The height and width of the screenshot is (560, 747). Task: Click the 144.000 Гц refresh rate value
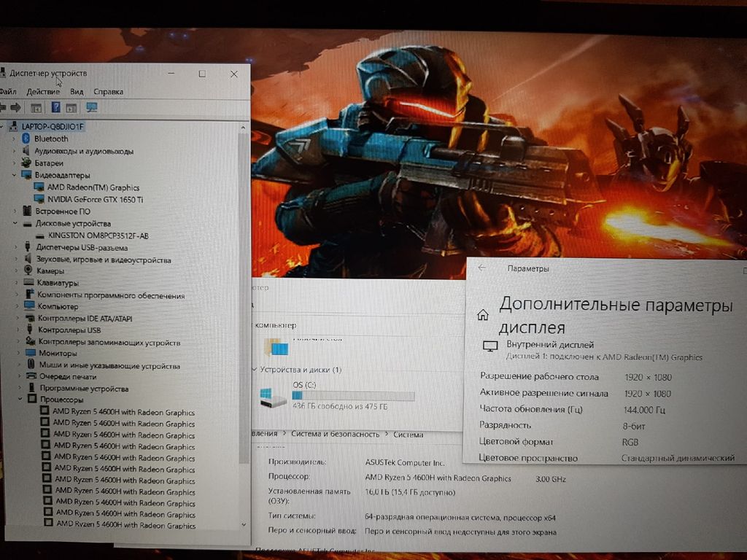(645, 410)
